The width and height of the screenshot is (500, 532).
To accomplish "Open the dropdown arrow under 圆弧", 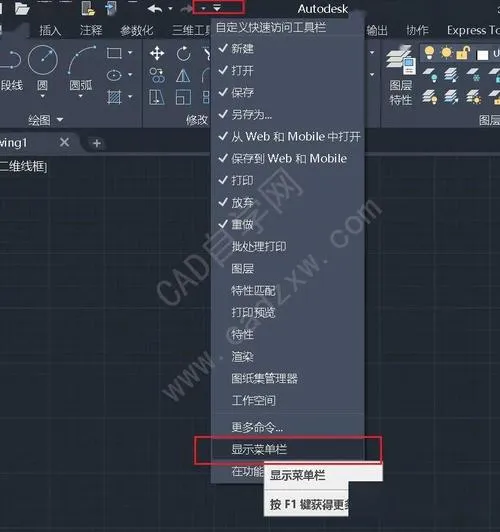I will [81, 96].
